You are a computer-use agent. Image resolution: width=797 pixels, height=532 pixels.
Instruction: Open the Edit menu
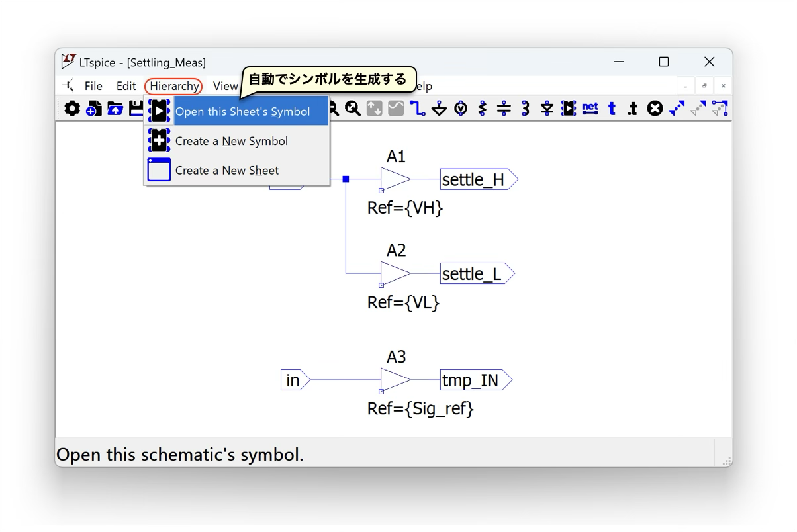coord(126,86)
